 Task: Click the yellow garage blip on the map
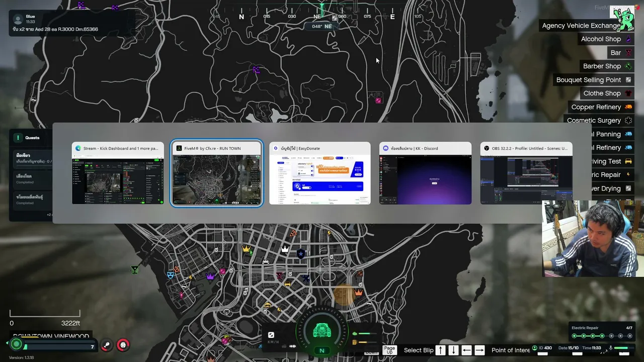pos(268,306)
